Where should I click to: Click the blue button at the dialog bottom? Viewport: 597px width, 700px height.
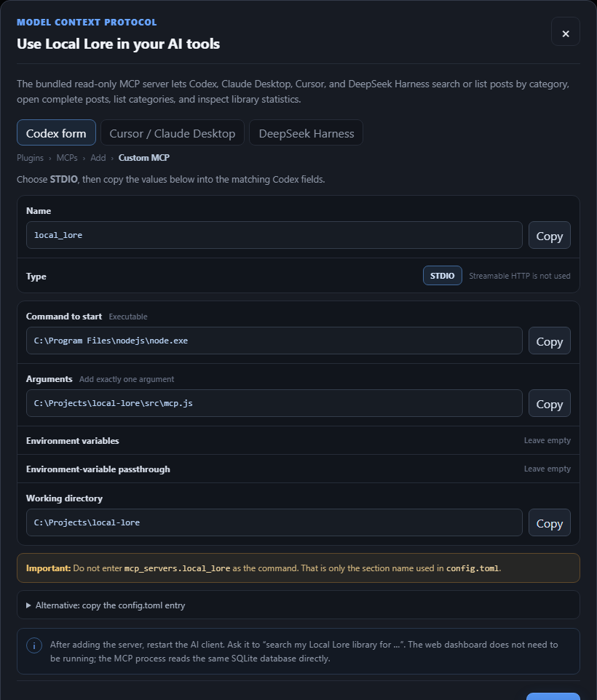(x=553, y=696)
